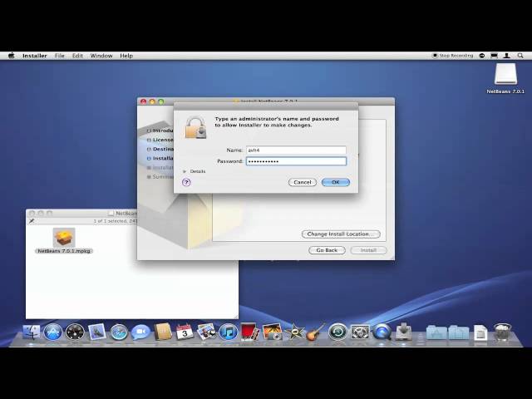Click the Install button in installer
The width and height of the screenshot is (532, 399).
coord(368,250)
